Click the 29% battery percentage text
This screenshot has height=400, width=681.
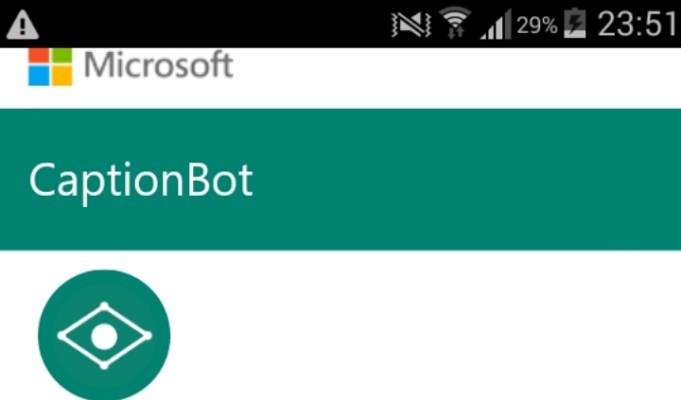[537, 25]
